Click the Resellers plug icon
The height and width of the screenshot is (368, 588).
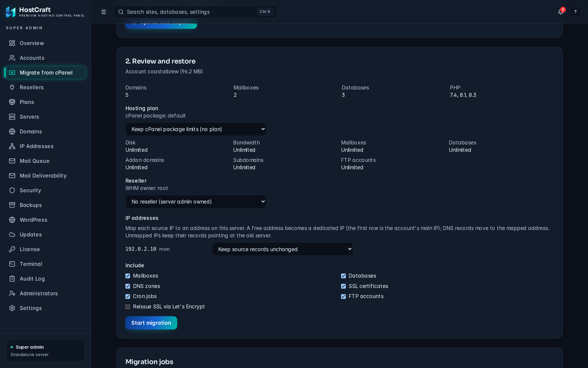[12, 87]
